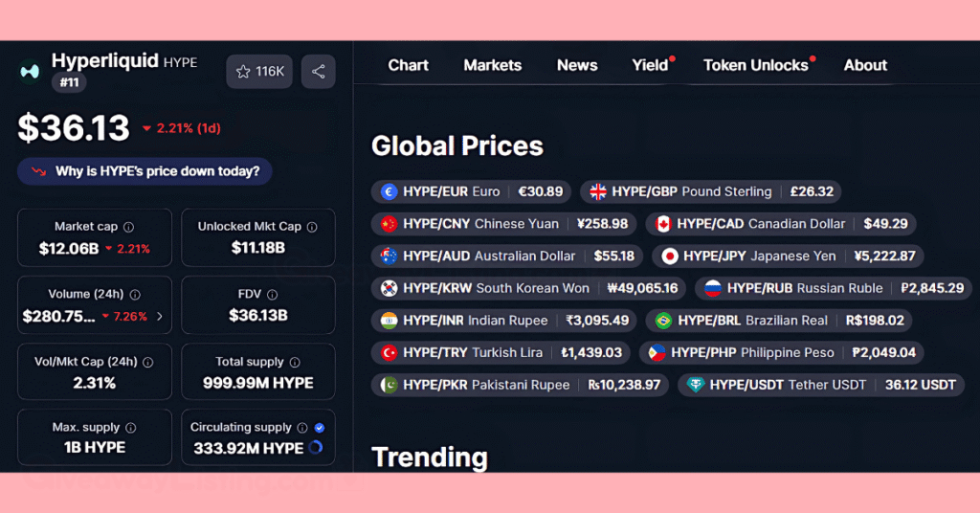Expand Volume (24h) details chevron

pos(160,316)
